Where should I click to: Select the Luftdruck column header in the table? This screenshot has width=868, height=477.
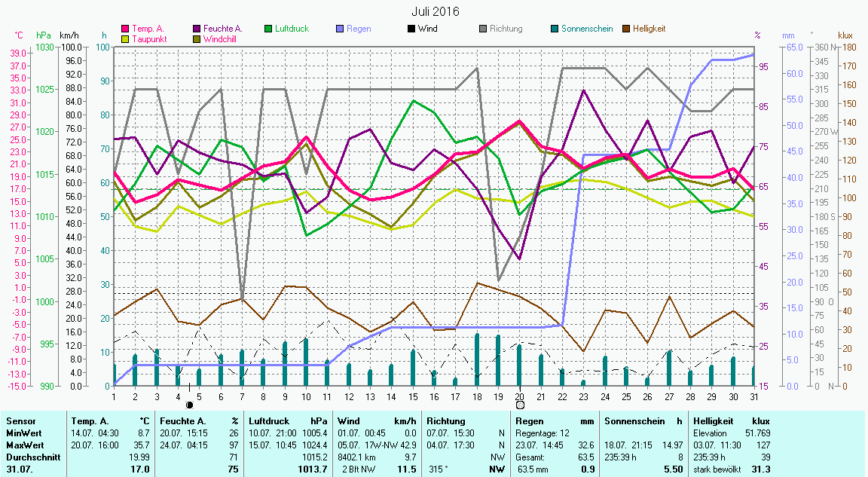269,421
